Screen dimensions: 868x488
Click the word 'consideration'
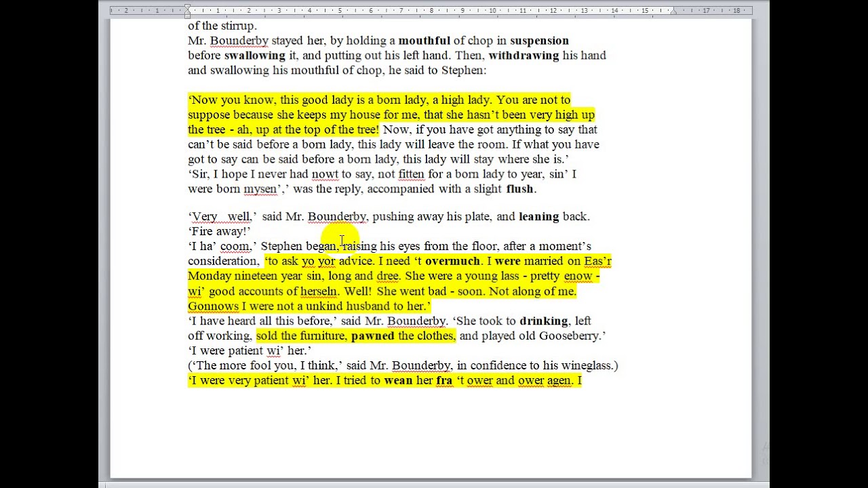pyautogui.click(x=222, y=261)
